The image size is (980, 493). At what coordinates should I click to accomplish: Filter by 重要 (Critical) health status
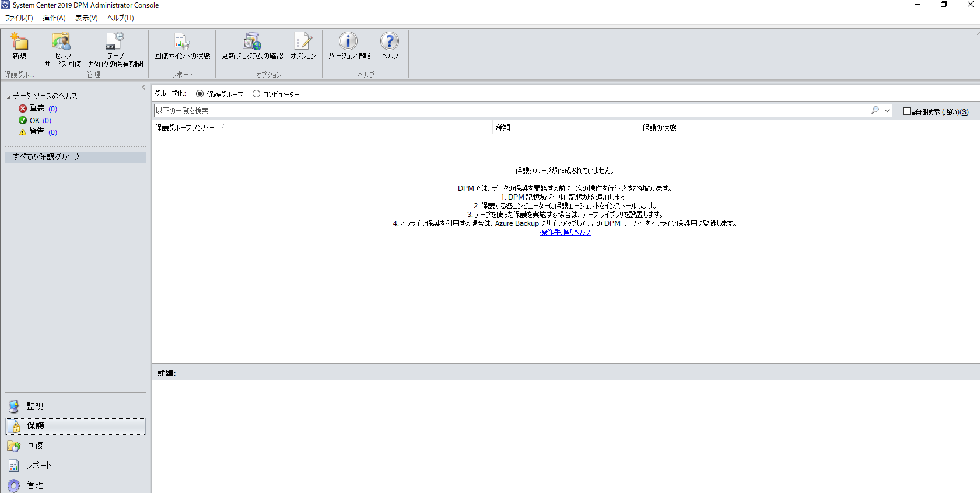38,109
